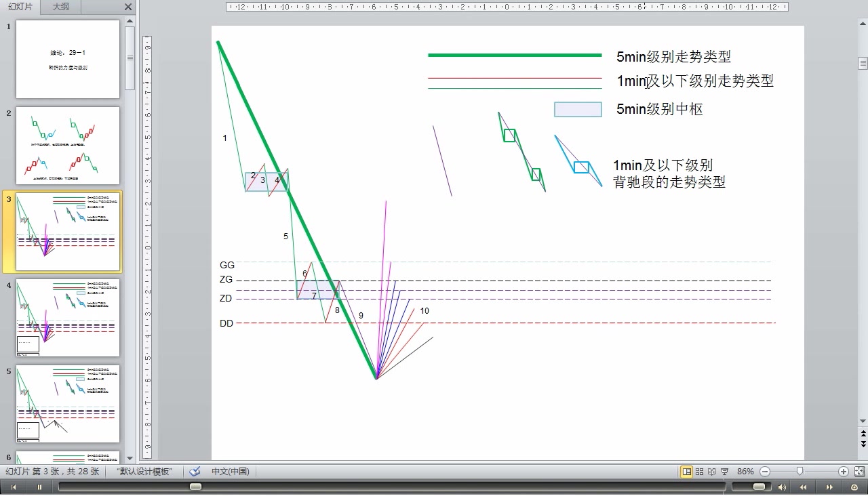The height and width of the screenshot is (496, 868).
Task: Go to next slide double-arrow button
Action: point(863,445)
